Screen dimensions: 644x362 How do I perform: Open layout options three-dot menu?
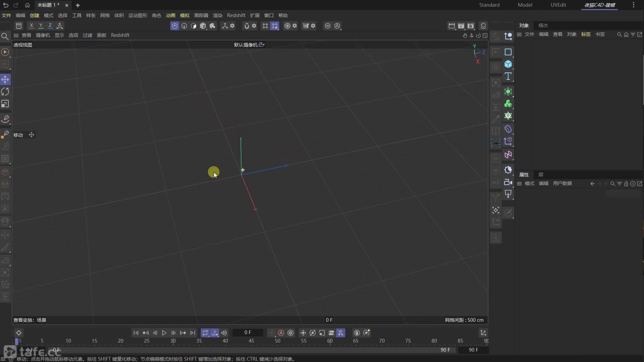coord(633,5)
